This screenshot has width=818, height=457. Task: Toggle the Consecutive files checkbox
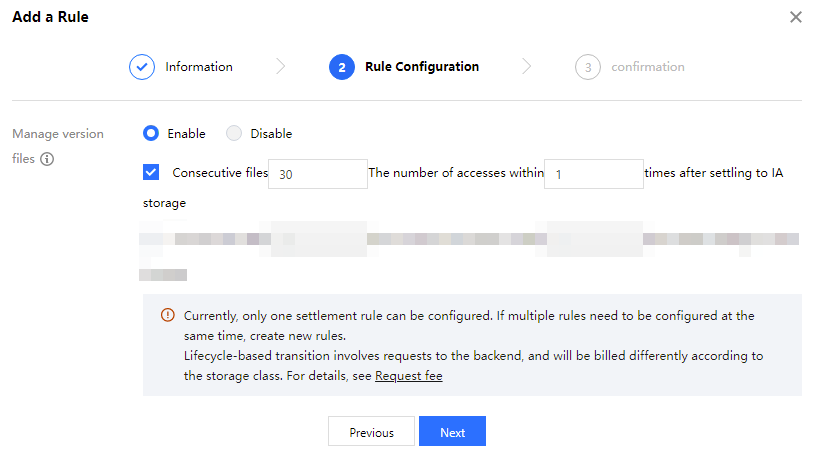[151, 172]
